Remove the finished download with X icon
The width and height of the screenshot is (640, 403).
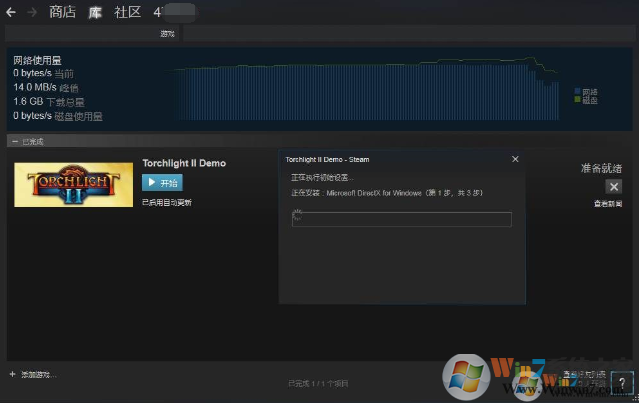click(x=614, y=187)
